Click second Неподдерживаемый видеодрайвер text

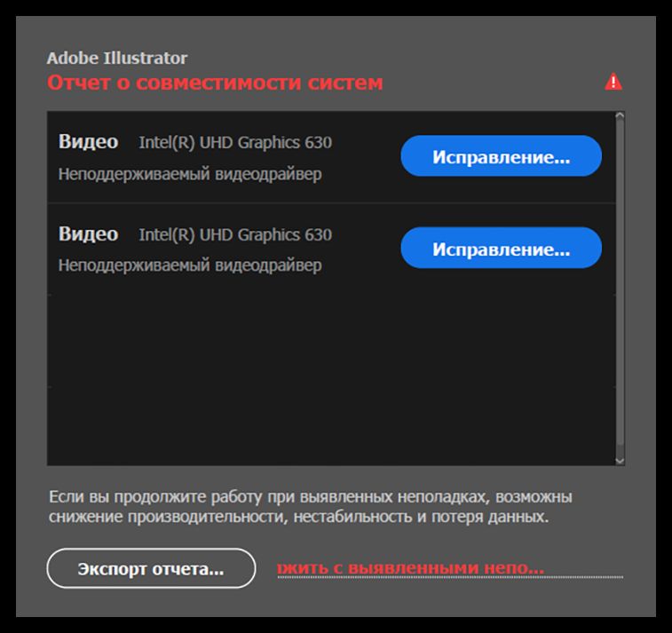[x=190, y=265]
